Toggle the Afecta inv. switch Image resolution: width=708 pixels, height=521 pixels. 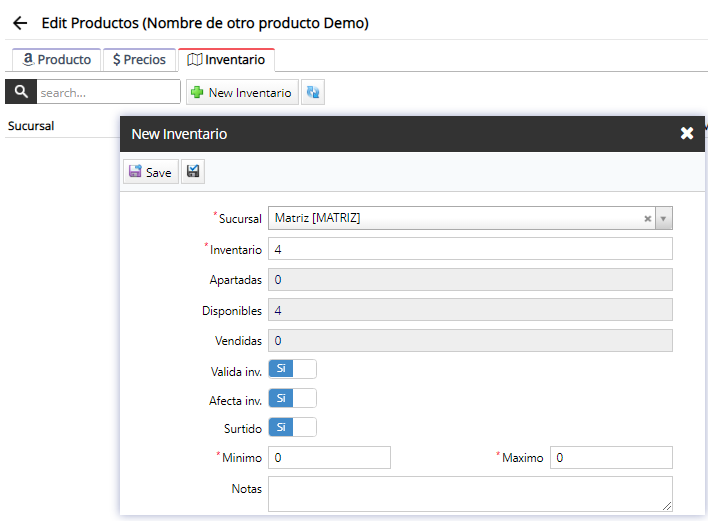(x=292, y=399)
